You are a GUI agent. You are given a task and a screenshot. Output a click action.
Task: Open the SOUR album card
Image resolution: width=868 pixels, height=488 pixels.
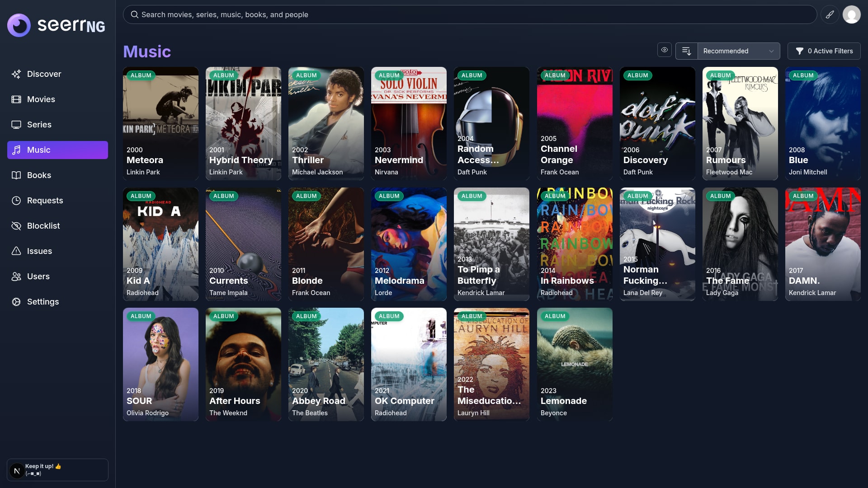160,365
